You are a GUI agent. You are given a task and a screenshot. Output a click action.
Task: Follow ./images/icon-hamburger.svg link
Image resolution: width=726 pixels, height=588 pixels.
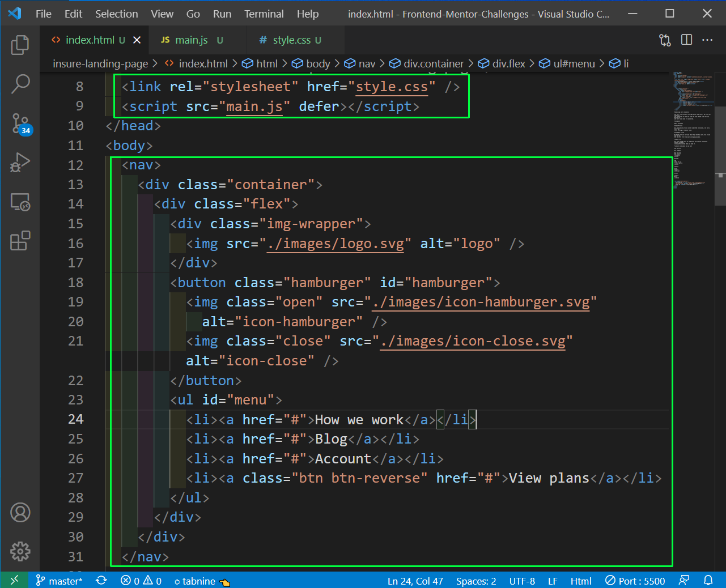click(x=481, y=302)
